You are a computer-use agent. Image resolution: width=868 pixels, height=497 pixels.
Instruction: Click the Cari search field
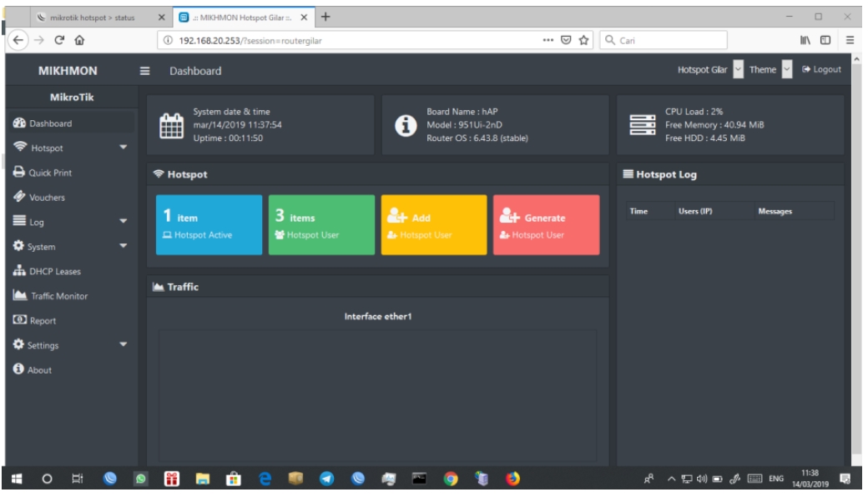(664, 40)
